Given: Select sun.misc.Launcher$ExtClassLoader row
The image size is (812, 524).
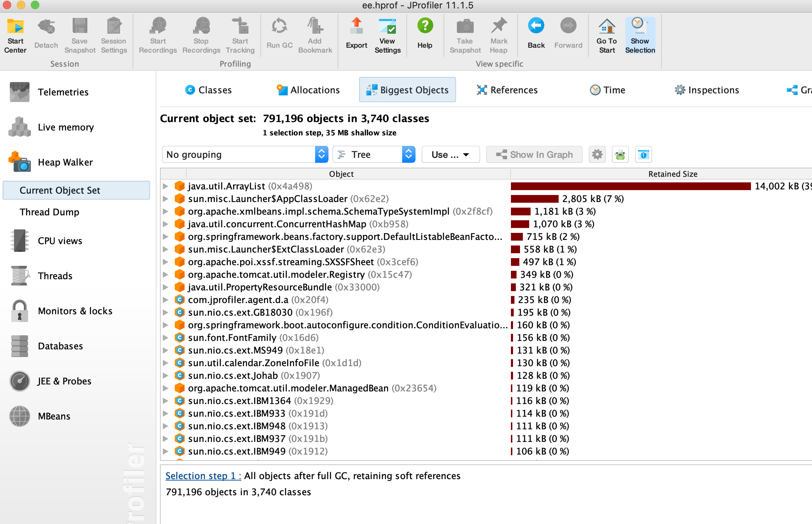Looking at the screenshot, I should tap(486, 249).
